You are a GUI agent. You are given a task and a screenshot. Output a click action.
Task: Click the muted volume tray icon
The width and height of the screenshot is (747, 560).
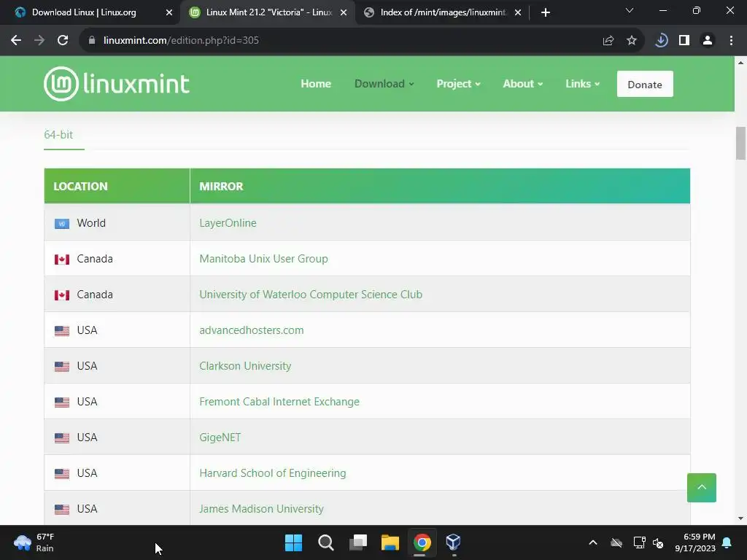(658, 542)
